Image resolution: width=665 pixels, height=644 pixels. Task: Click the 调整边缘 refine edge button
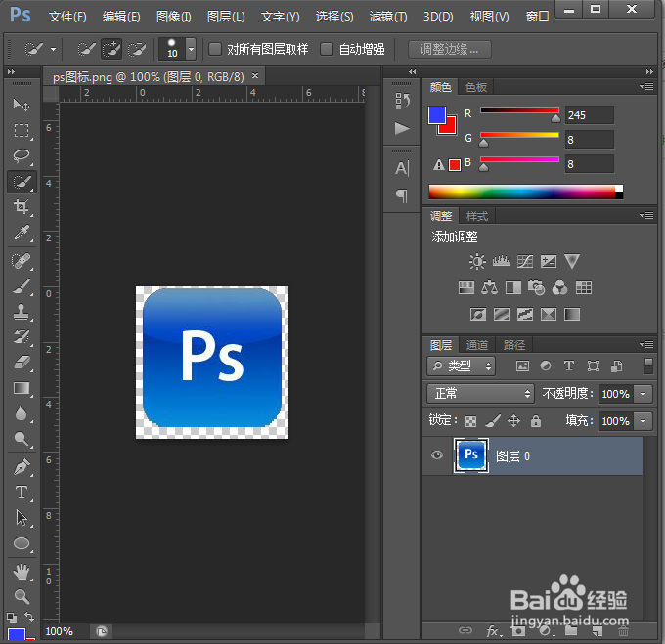450,49
